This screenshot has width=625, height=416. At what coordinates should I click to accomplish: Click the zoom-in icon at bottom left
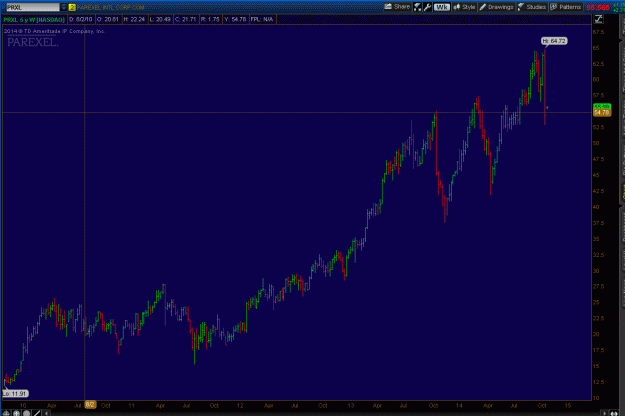point(17,413)
